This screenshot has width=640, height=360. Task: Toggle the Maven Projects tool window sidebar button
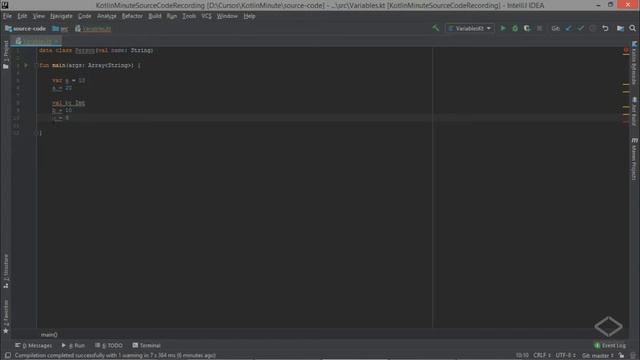tap(634, 159)
